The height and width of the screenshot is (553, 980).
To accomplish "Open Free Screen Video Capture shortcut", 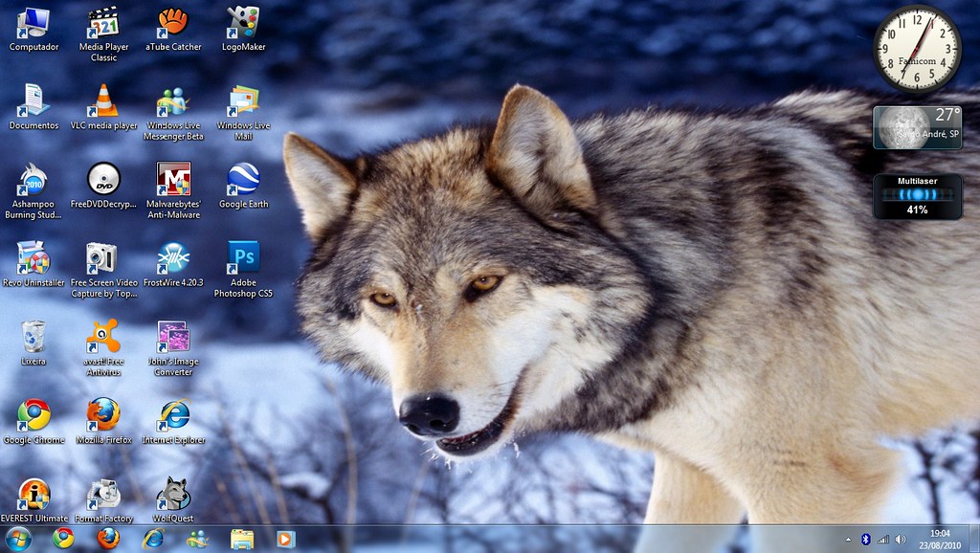I will coord(103,270).
